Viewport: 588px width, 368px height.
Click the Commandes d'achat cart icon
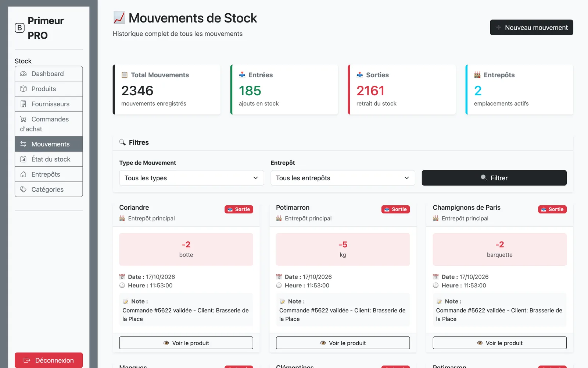click(x=23, y=119)
